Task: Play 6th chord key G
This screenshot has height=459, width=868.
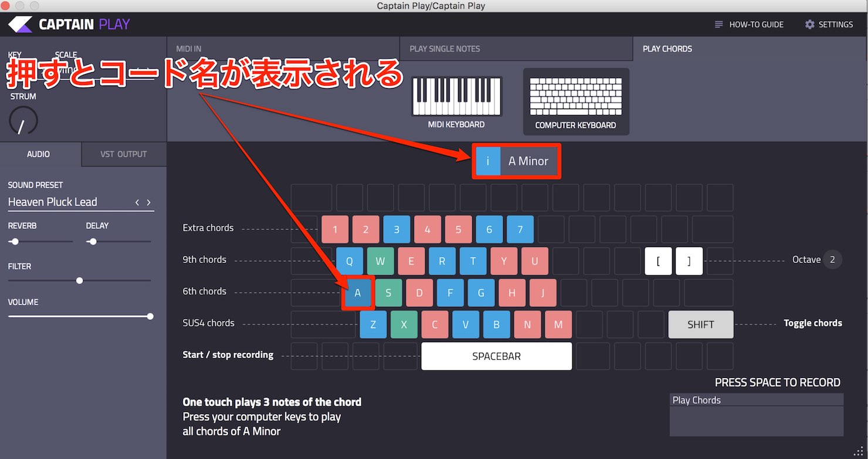Action: tap(481, 293)
